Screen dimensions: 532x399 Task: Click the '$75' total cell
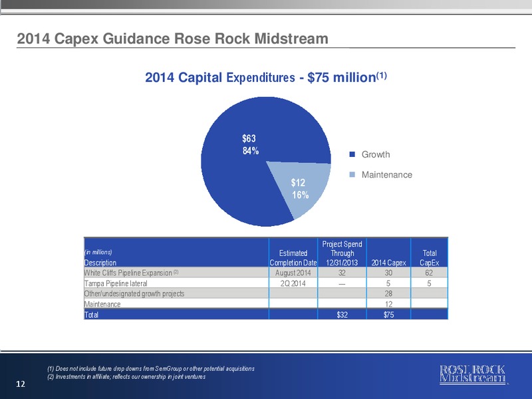388,315
